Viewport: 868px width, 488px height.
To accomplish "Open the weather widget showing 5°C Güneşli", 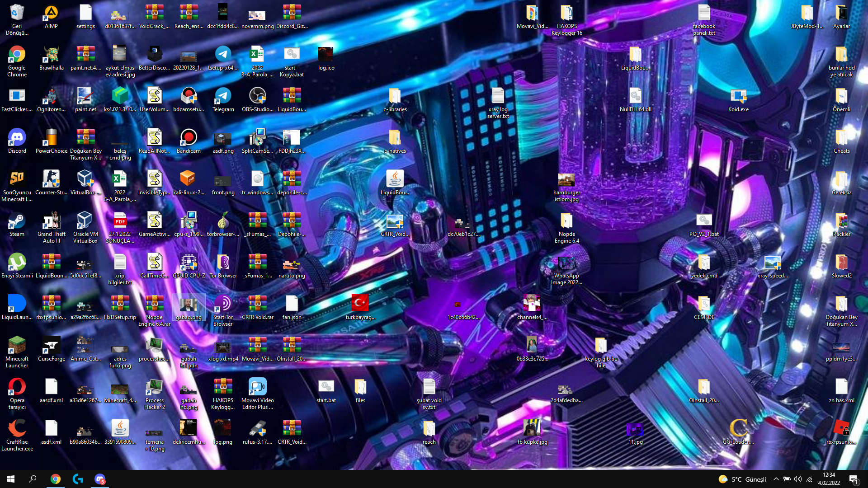I will pos(742,479).
